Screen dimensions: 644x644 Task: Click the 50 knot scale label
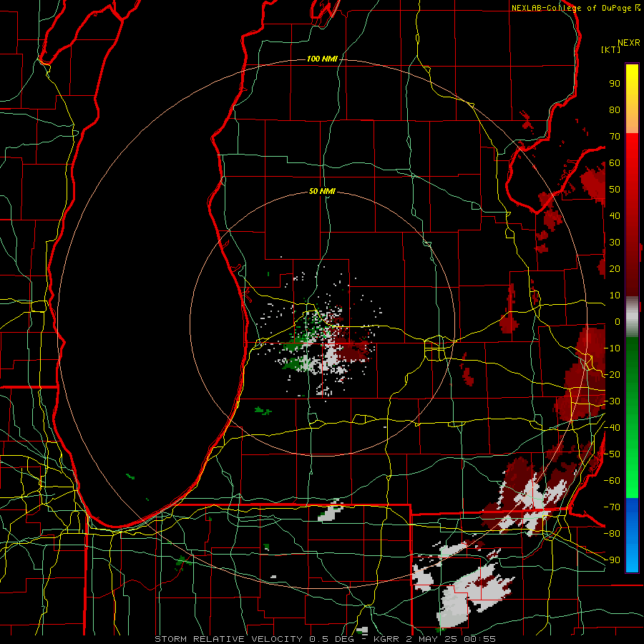[615, 190]
